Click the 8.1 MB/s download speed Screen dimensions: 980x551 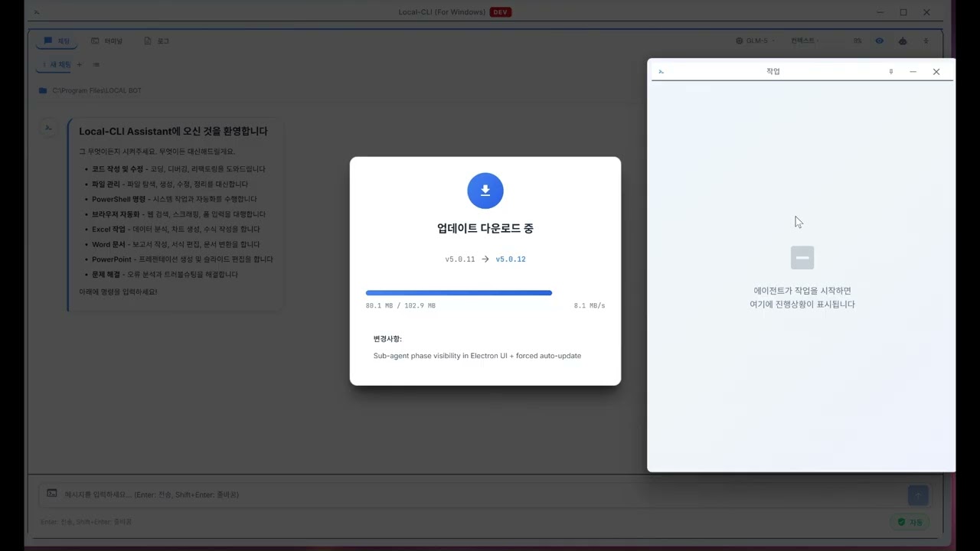click(590, 306)
